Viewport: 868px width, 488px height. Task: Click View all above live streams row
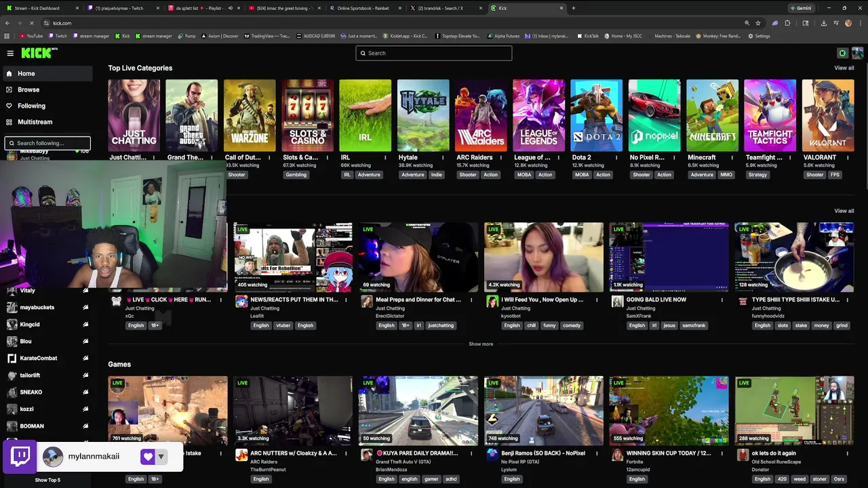[844, 211]
